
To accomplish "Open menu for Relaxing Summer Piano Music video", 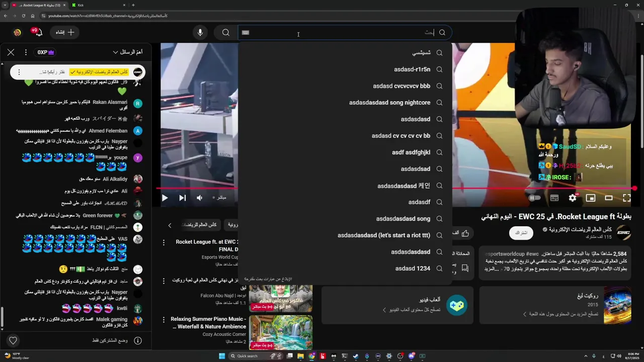I will click(x=164, y=319).
